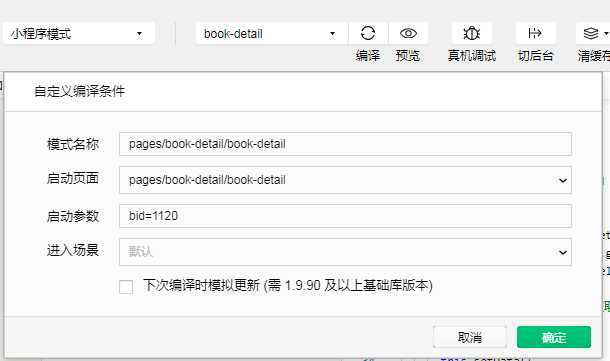Click the 真机调试 label
610x361 pixels.
pyautogui.click(x=472, y=56)
